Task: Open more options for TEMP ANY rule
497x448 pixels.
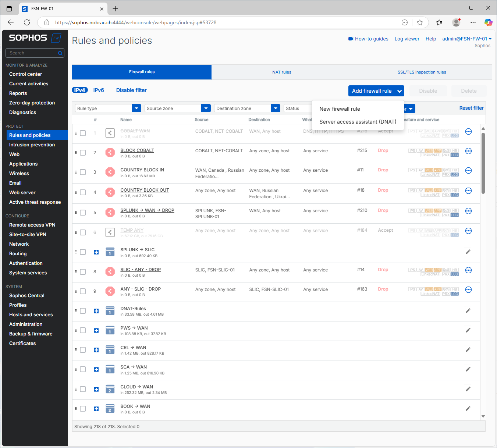Action: [x=468, y=231]
